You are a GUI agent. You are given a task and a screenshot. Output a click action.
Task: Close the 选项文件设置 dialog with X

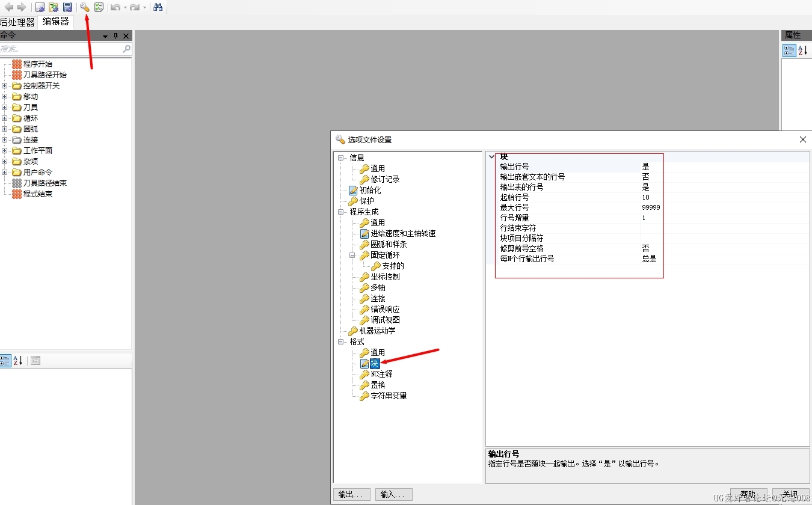802,139
